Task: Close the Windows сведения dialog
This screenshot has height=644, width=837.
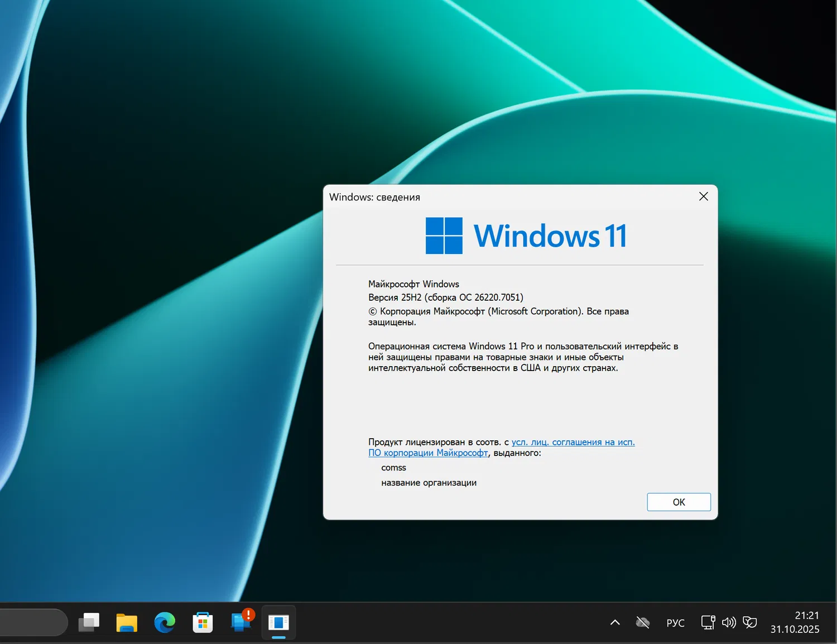Action: (703, 196)
